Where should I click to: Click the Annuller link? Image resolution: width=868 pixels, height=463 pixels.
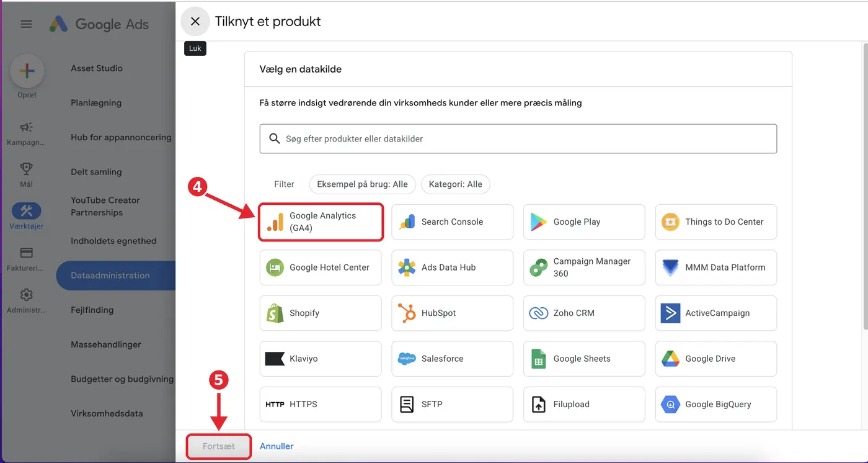[x=277, y=446]
